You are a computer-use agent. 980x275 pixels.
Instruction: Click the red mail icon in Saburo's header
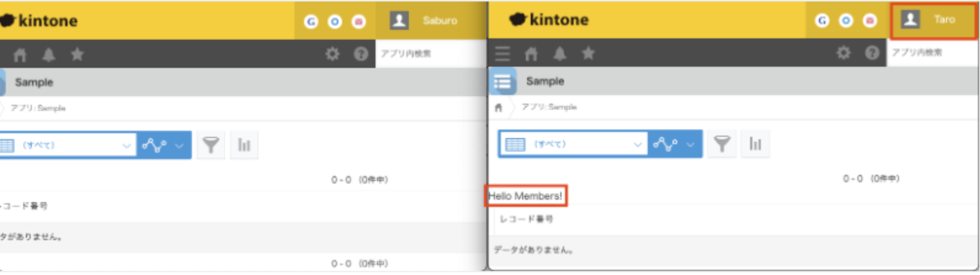[359, 22]
